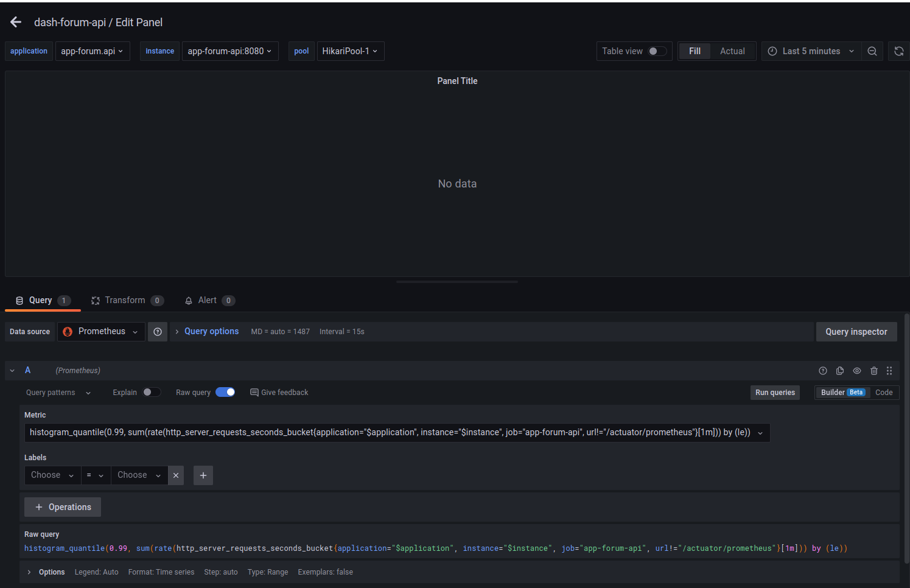Screen dimensions: 910x588
Task: Enable the Explain switch
Action: click(x=152, y=393)
